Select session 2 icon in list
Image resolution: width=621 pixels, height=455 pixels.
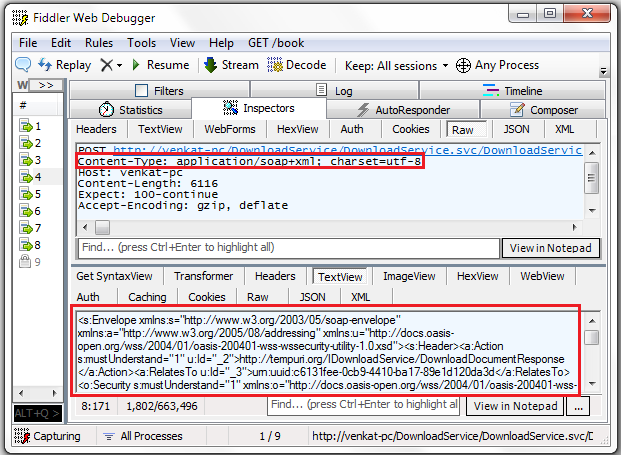[26, 143]
